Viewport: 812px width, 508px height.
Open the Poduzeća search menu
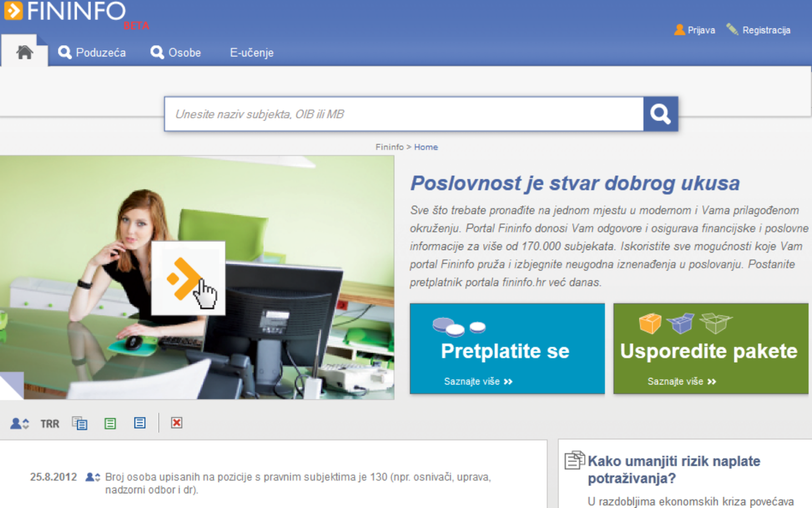click(92, 52)
